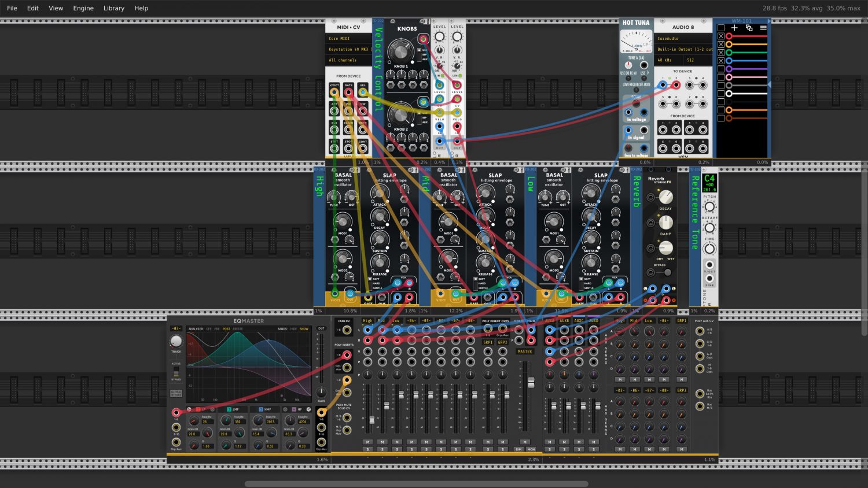Viewport: 868px width, 488px height.
Task: Open the Help menu
Action: coord(141,8)
